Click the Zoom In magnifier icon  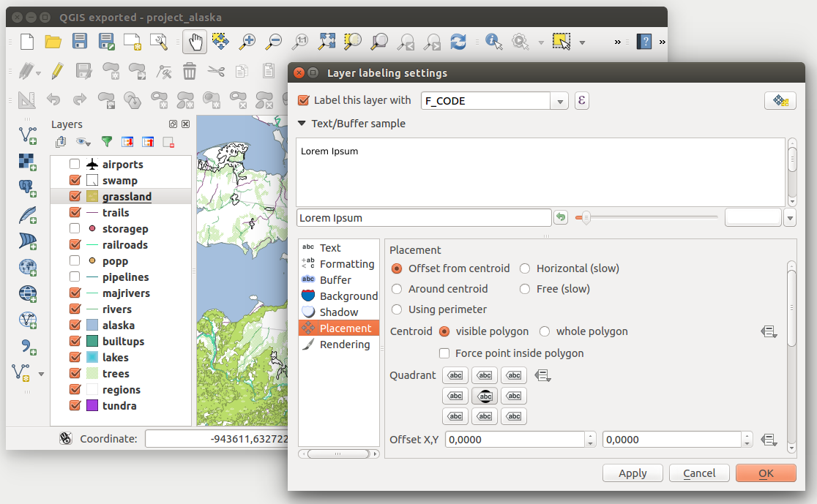pos(247,42)
